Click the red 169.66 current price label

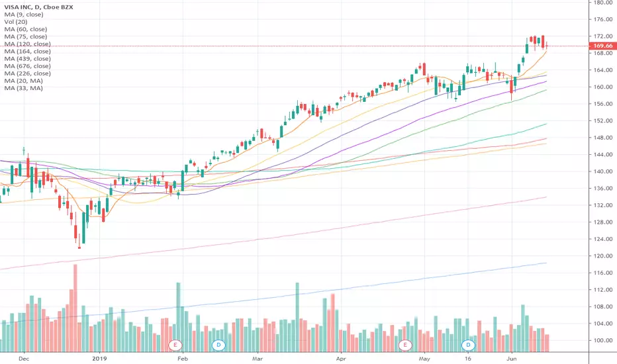tap(602, 46)
